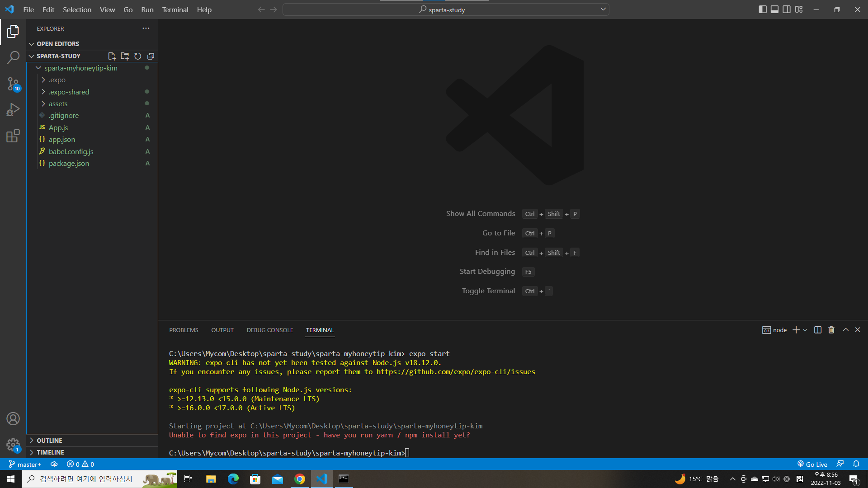Switch to the PROBLEMS tab

point(184,330)
